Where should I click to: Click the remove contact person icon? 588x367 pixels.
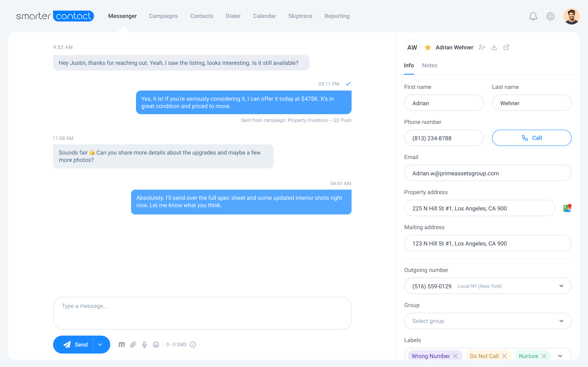click(x=482, y=47)
